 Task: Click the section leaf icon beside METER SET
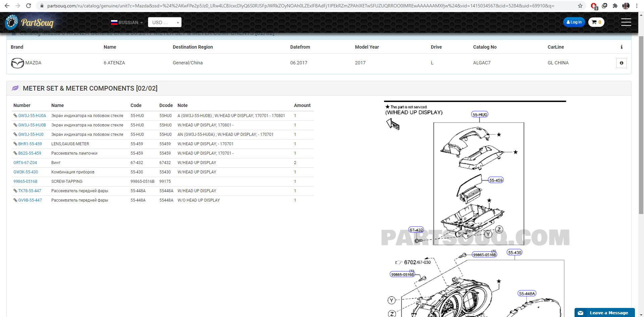[x=15, y=88]
